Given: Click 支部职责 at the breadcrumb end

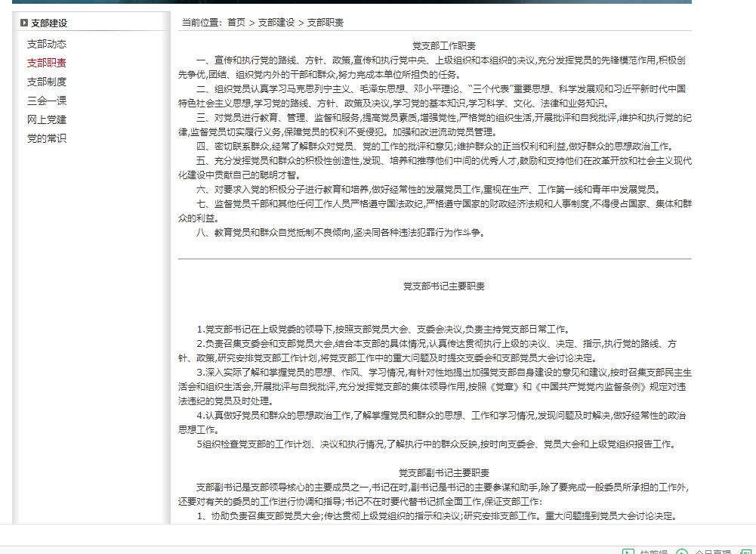Looking at the screenshot, I should [x=326, y=23].
